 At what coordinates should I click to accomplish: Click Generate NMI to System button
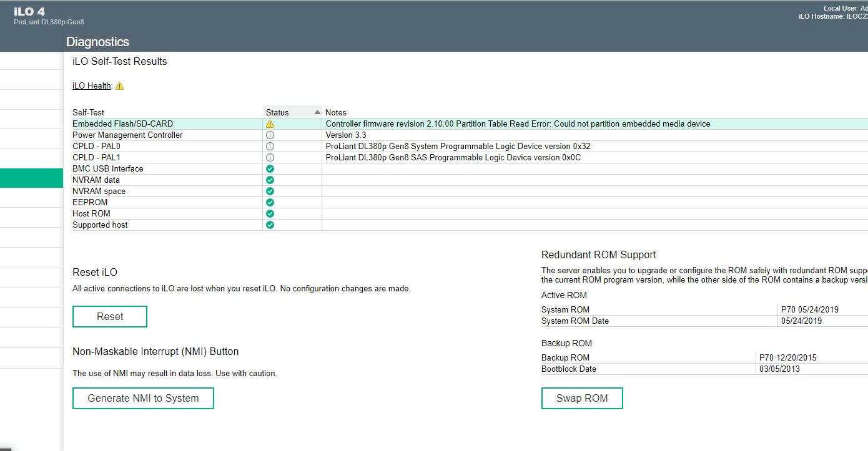(143, 398)
